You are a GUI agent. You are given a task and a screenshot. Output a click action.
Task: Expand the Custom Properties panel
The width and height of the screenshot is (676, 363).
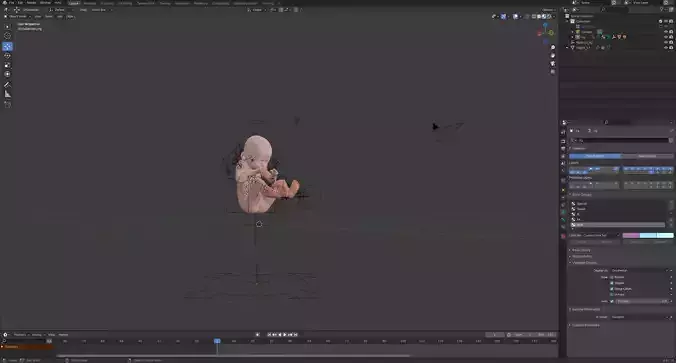[585, 325]
